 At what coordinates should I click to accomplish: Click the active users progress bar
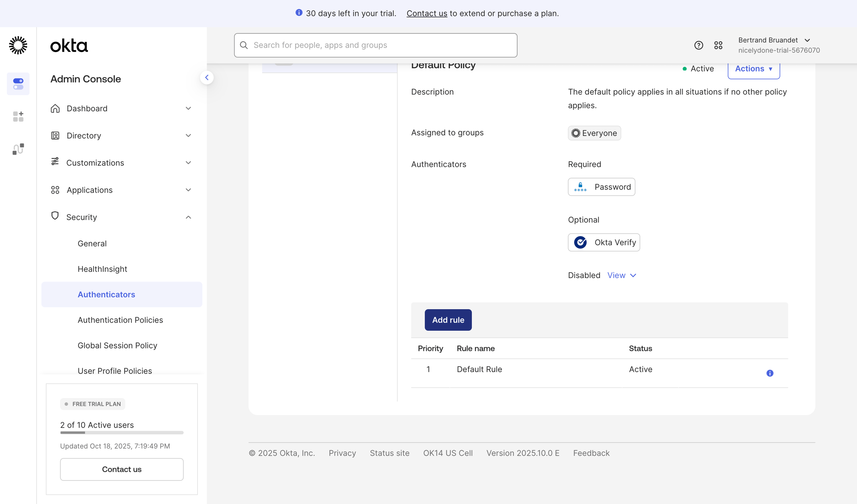point(122,433)
